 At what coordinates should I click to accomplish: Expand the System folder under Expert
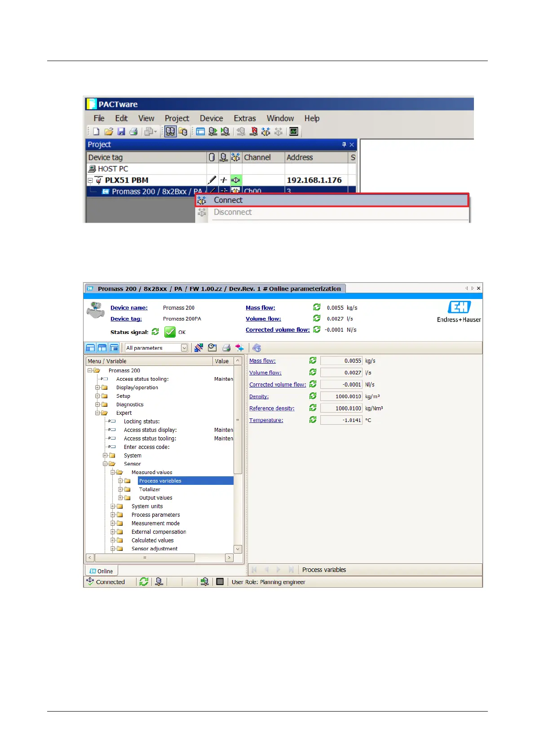coord(105,455)
